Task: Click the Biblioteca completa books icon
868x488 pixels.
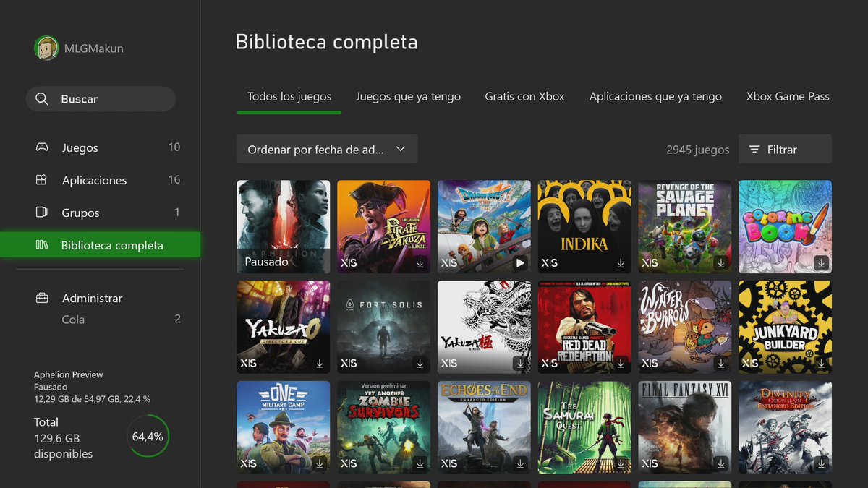Action: point(42,245)
